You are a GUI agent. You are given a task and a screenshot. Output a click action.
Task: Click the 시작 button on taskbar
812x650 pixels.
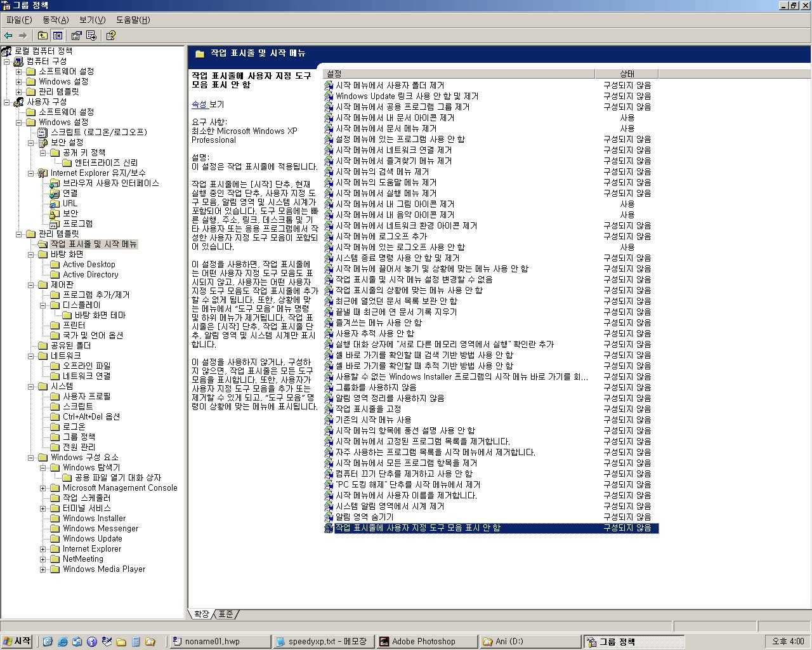pos(17,641)
